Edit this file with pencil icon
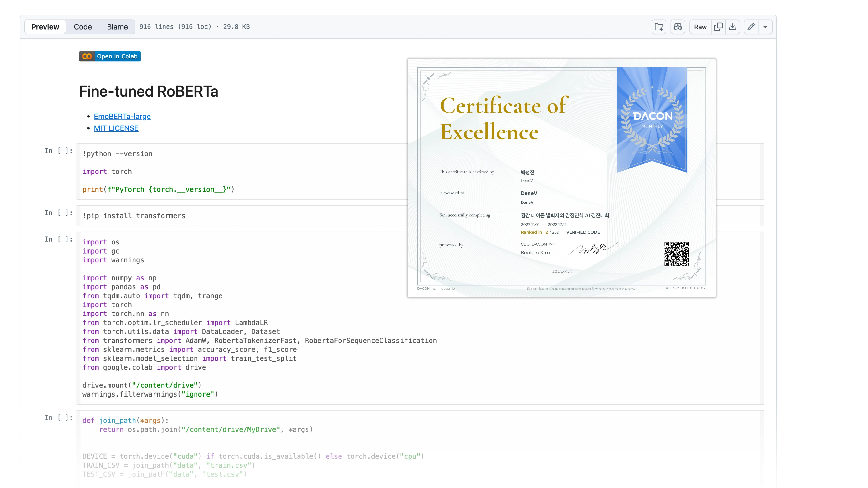Screen dimensions: 868x488 pos(751,27)
